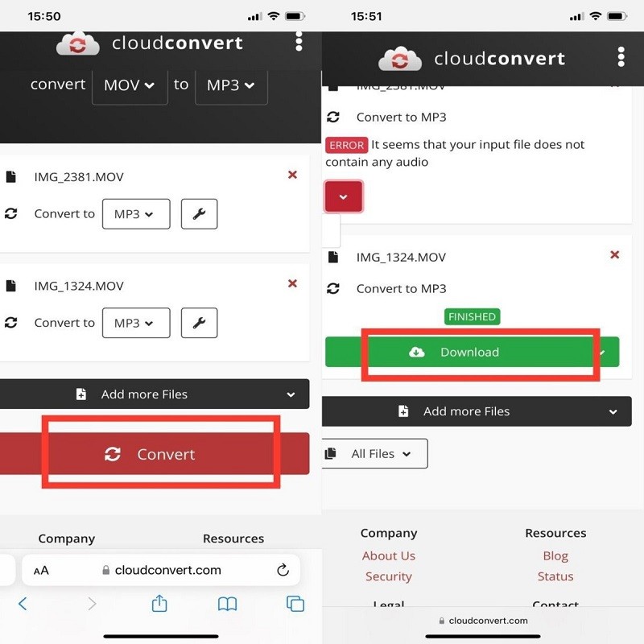Image resolution: width=644 pixels, height=644 pixels.
Task: Open MP3 target format dropdown in header
Action: [230, 85]
